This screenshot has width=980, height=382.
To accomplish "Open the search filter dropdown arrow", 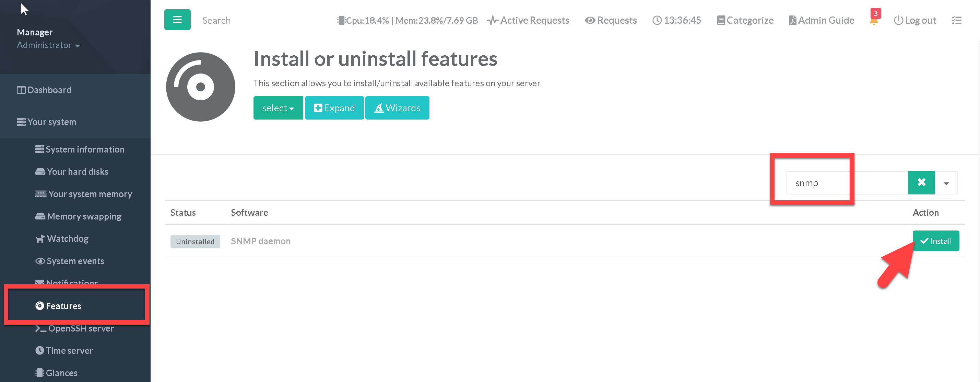I will [946, 183].
